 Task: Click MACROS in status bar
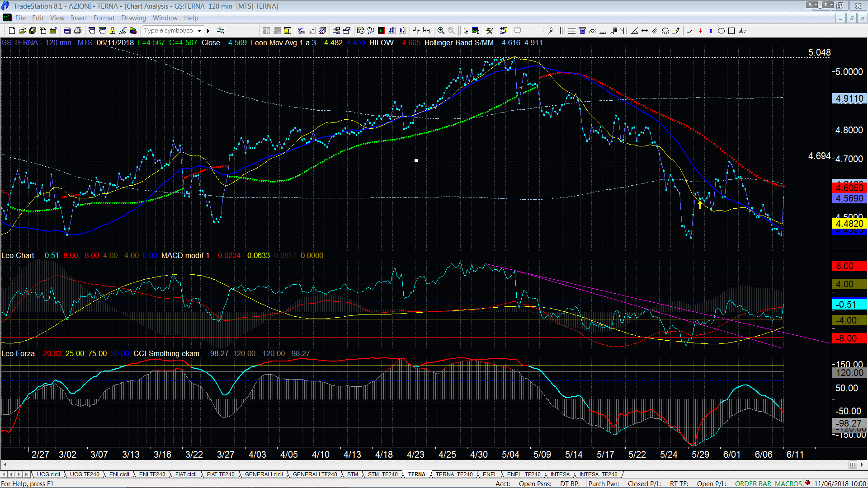pyautogui.click(x=788, y=484)
